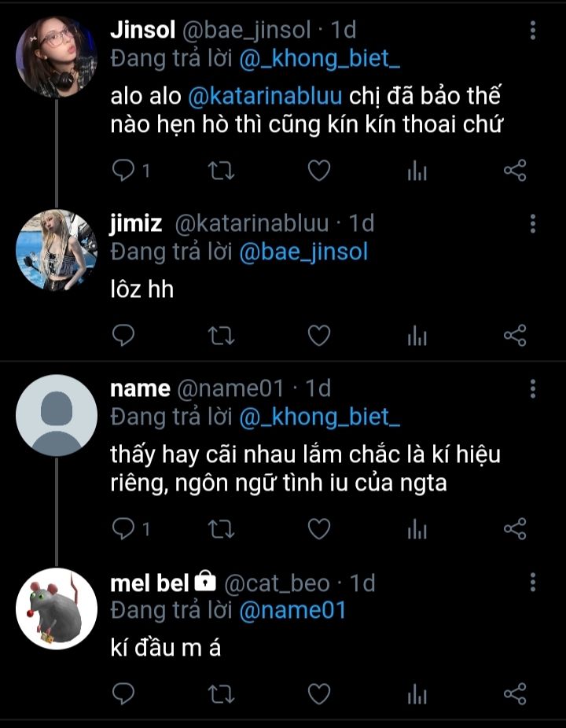Like the tweet by name01
This screenshot has height=728, width=566.
[318, 529]
